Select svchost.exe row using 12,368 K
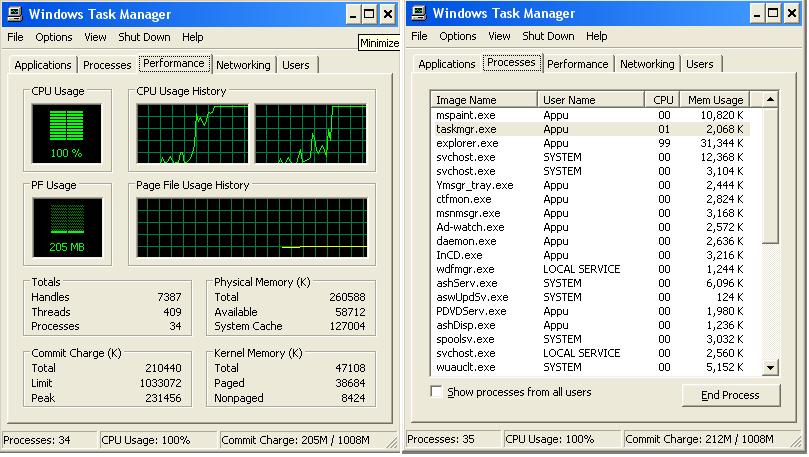 click(x=590, y=157)
